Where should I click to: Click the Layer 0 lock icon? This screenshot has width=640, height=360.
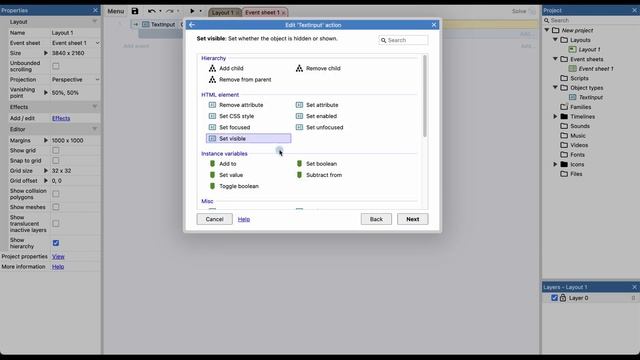563,298
